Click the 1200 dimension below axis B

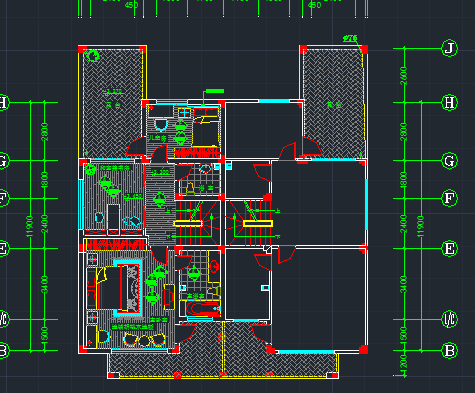click(404, 363)
